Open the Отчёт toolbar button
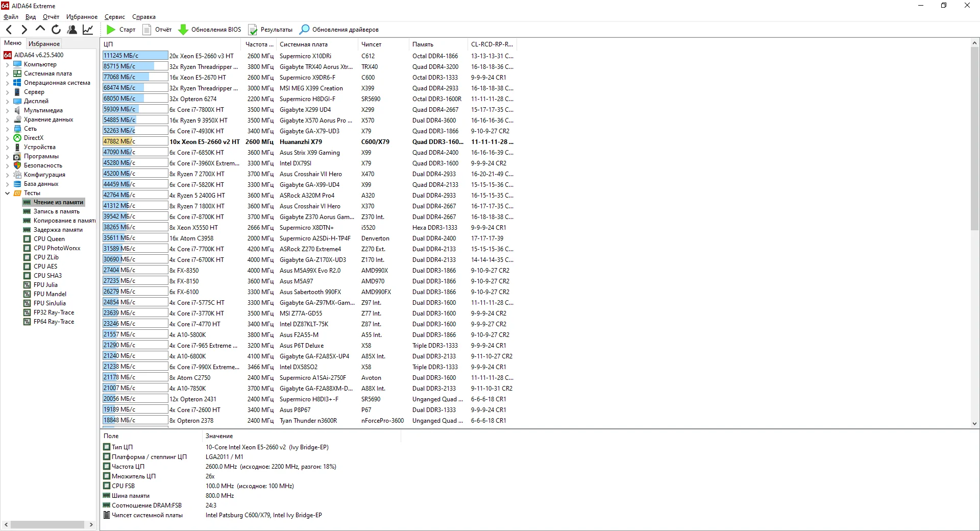Viewport: 980px width, 531px height. click(x=157, y=30)
